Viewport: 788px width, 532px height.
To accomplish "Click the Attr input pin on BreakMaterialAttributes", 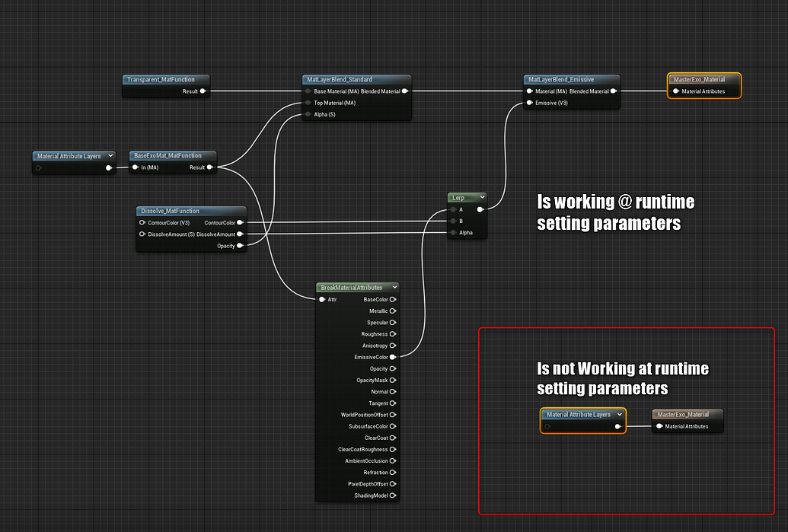I will (322, 299).
